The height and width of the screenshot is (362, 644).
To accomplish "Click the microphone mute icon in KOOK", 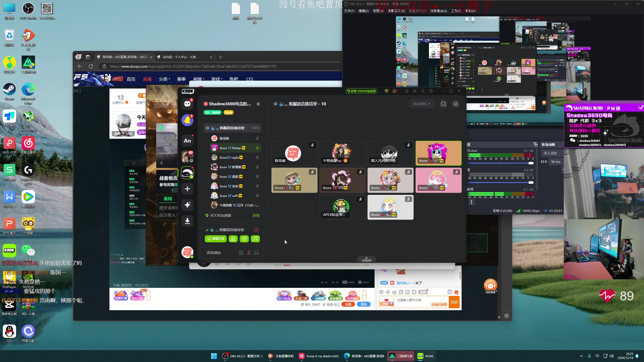I will coord(249,252).
